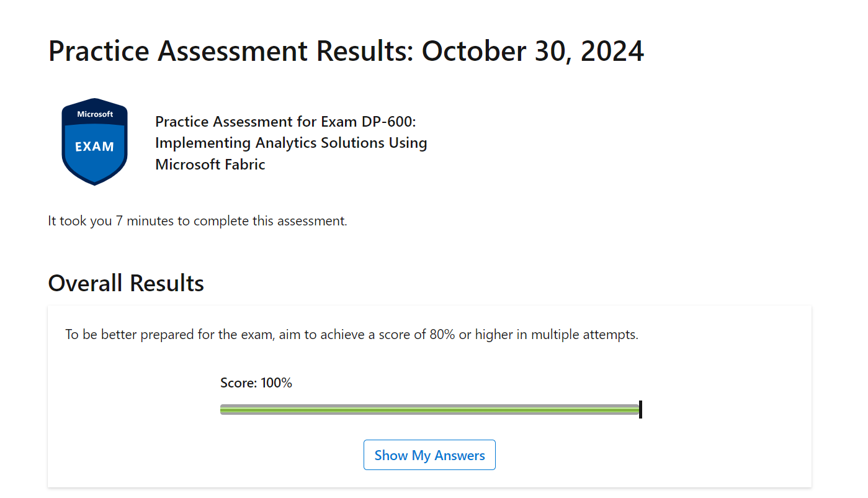This screenshot has height=498, width=868.
Task: Select the Microsoft EXAM shield badge
Action: pyautogui.click(x=94, y=142)
